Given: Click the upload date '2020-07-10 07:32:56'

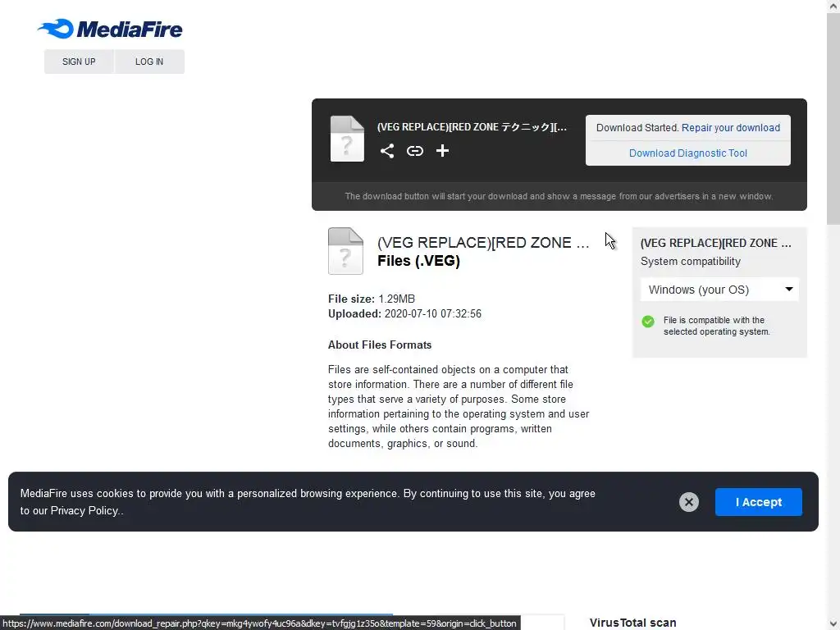Looking at the screenshot, I should 433,314.
